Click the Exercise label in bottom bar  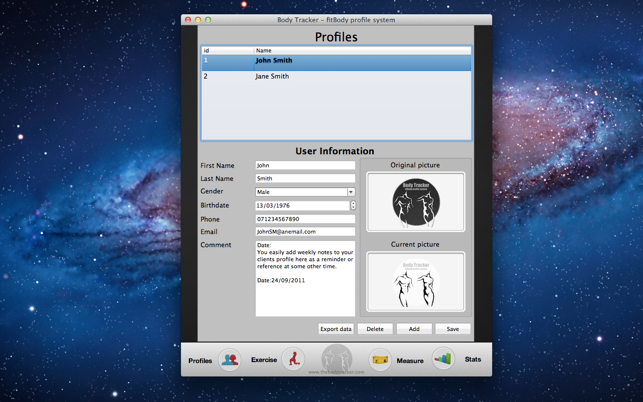tap(264, 360)
